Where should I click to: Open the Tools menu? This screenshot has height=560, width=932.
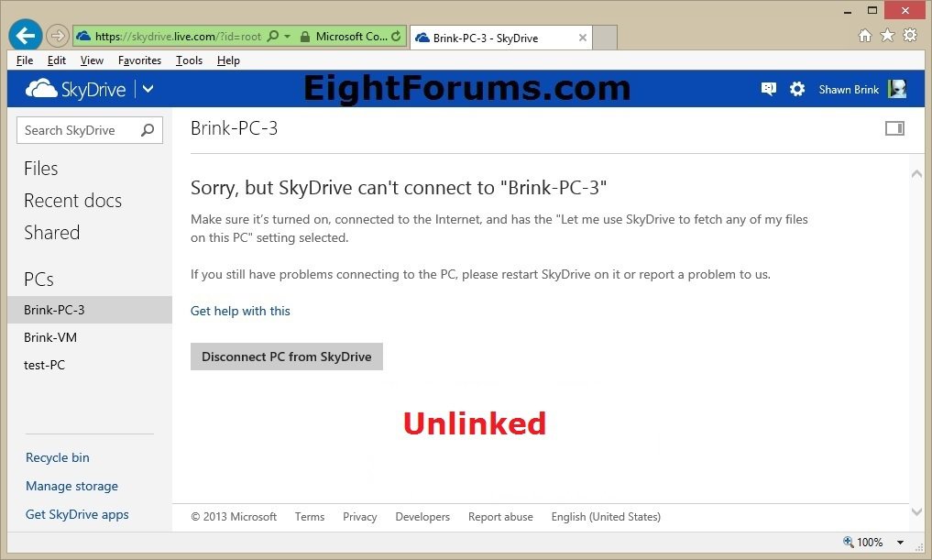click(189, 60)
